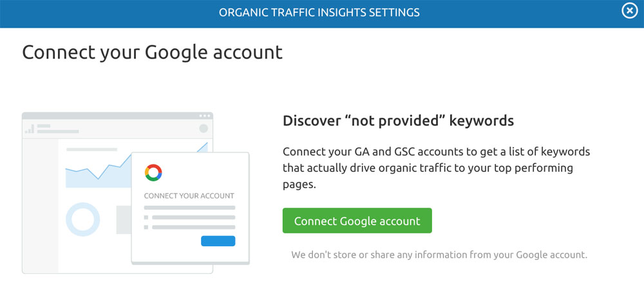The height and width of the screenshot is (301, 644).
Task: Click the Discover "not provided" keywords heading
Action: click(x=399, y=121)
